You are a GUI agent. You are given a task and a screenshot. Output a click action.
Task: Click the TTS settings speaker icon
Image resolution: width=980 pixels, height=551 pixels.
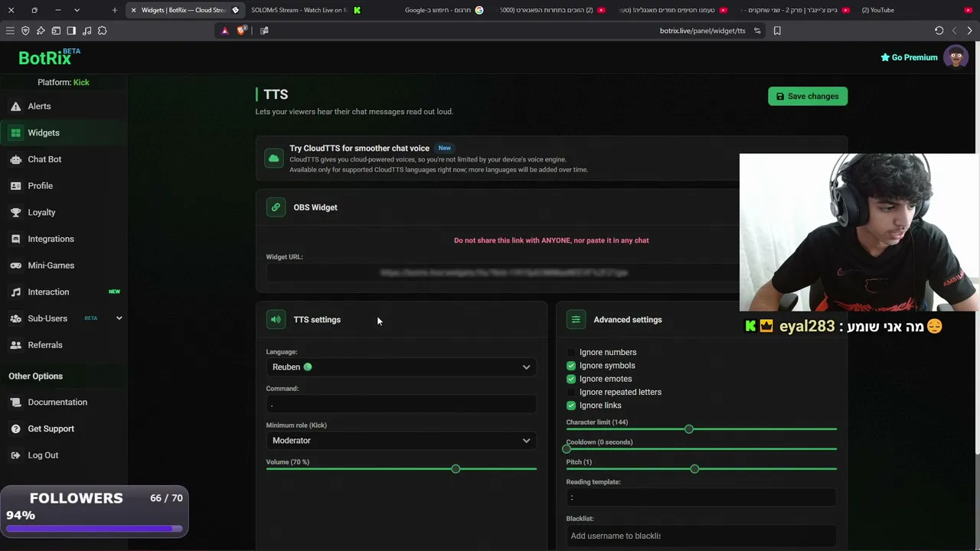coord(276,320)
